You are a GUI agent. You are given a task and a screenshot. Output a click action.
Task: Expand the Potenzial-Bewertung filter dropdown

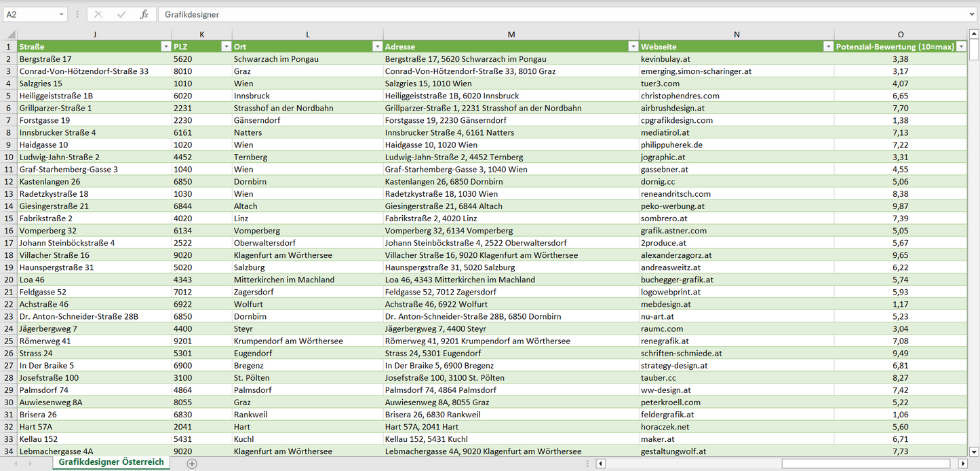point(961,47)
